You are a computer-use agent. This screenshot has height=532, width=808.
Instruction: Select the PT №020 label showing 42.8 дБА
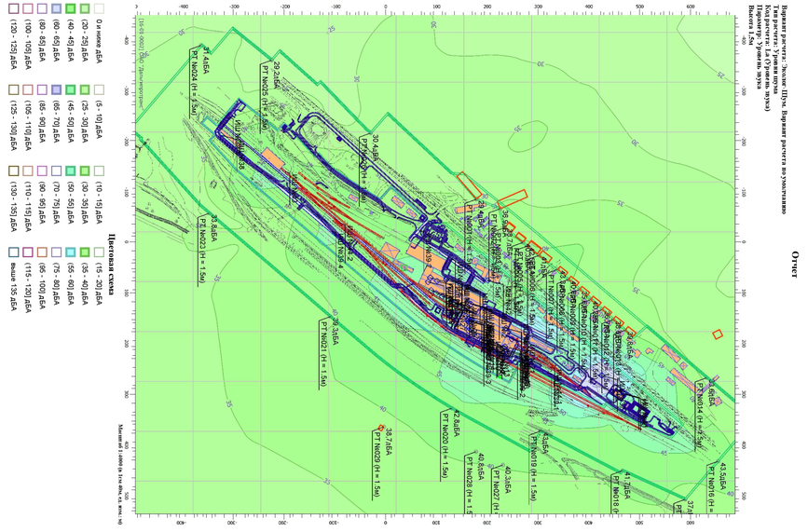tap(445, 445)
